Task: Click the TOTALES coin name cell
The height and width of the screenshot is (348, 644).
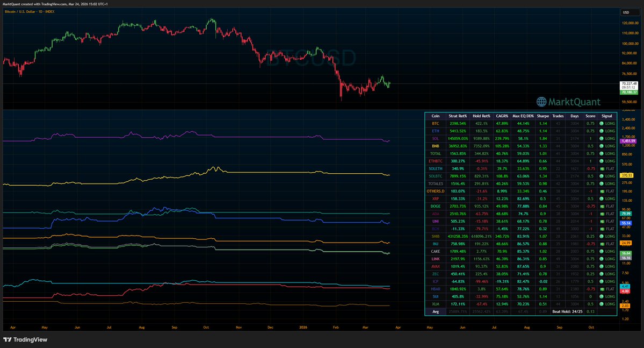Action: pos(436,184)
